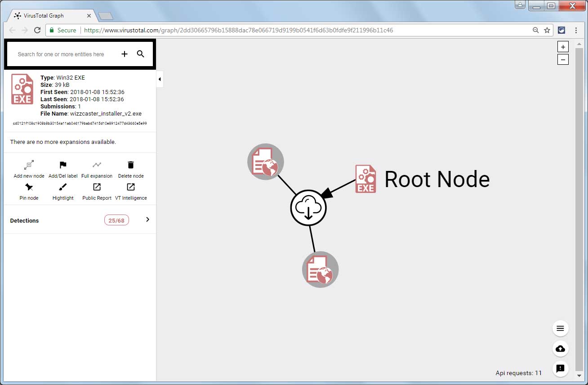Open the feedback speech bubble button

[560, 369]
